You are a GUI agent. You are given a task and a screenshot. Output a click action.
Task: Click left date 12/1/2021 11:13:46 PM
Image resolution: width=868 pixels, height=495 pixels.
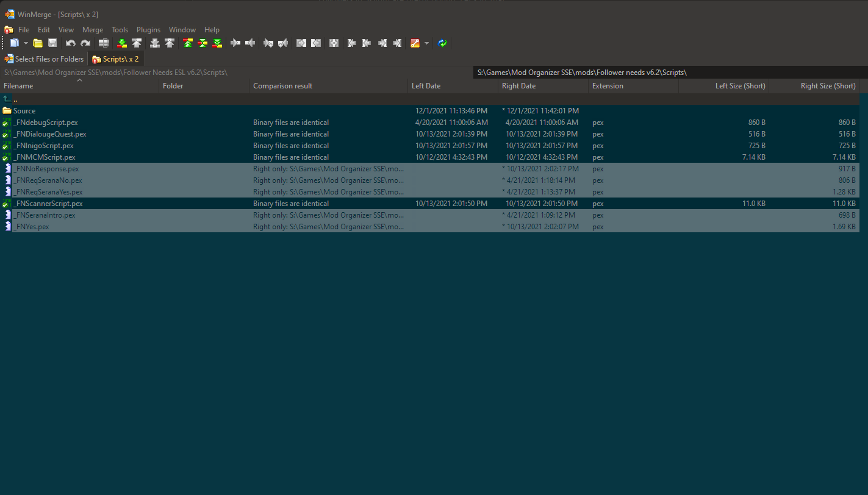[451, 111]
